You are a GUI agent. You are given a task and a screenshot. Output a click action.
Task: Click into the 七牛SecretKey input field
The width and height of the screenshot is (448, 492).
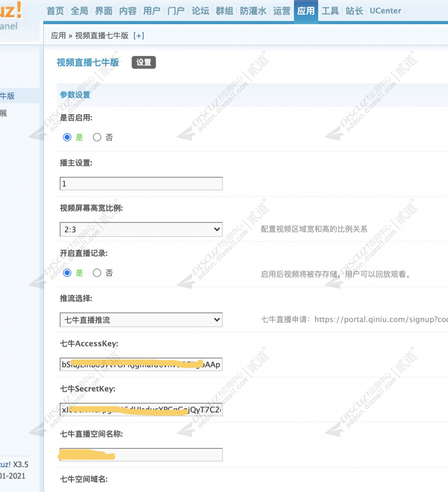141,409
